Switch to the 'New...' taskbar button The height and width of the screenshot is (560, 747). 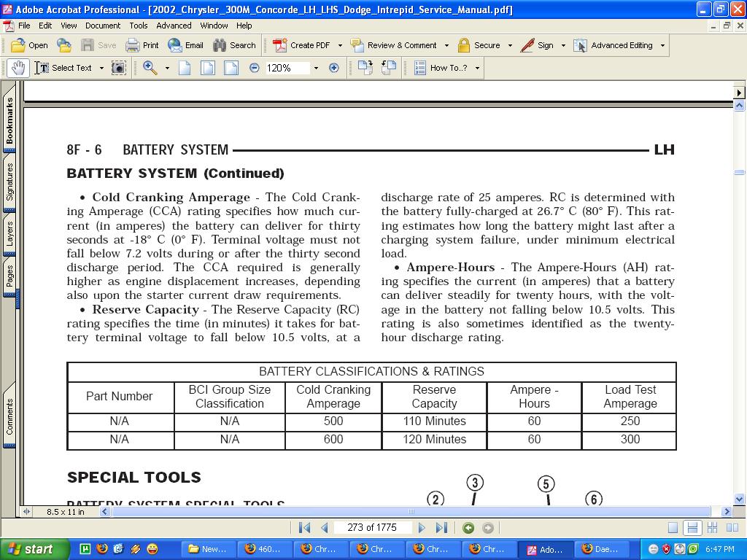(x=208, y=549)
